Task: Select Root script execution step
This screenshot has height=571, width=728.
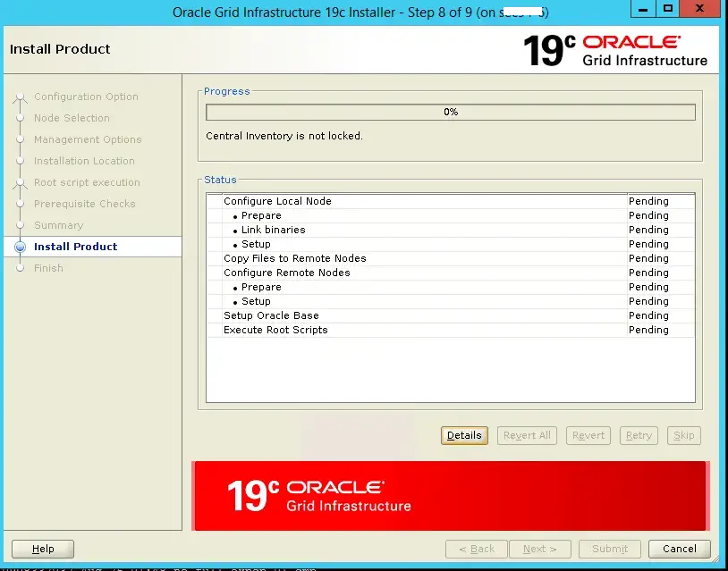Action: tap(87, 182)
